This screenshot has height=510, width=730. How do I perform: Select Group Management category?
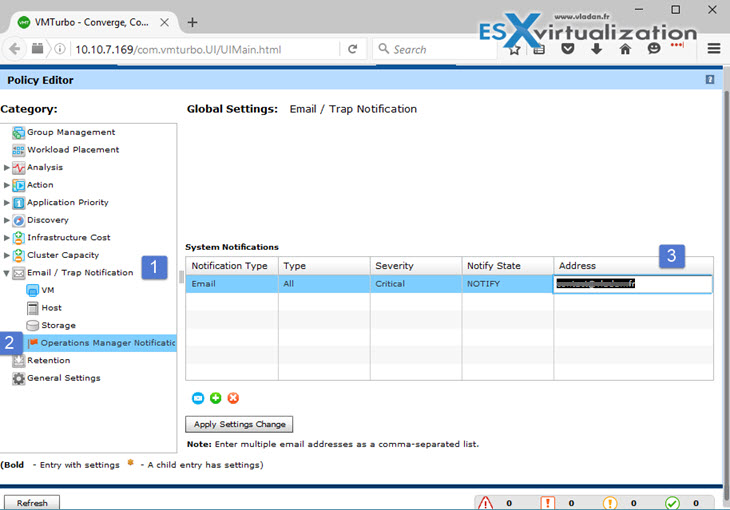point(71,132)
